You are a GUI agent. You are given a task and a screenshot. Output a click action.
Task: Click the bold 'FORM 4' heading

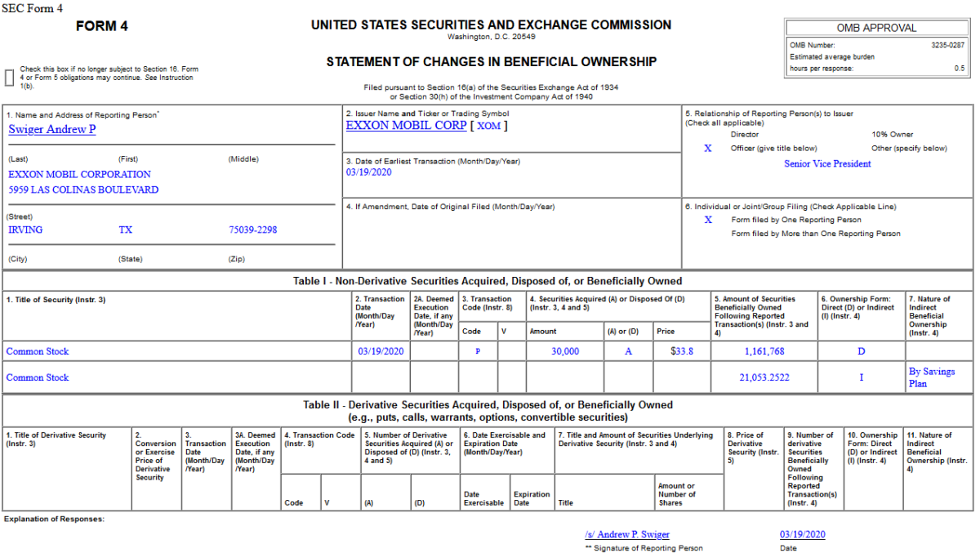coord(102,26)
